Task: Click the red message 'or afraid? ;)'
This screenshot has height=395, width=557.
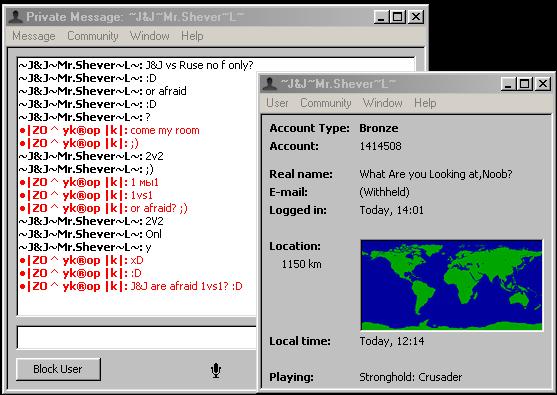Action: (159, 208)
